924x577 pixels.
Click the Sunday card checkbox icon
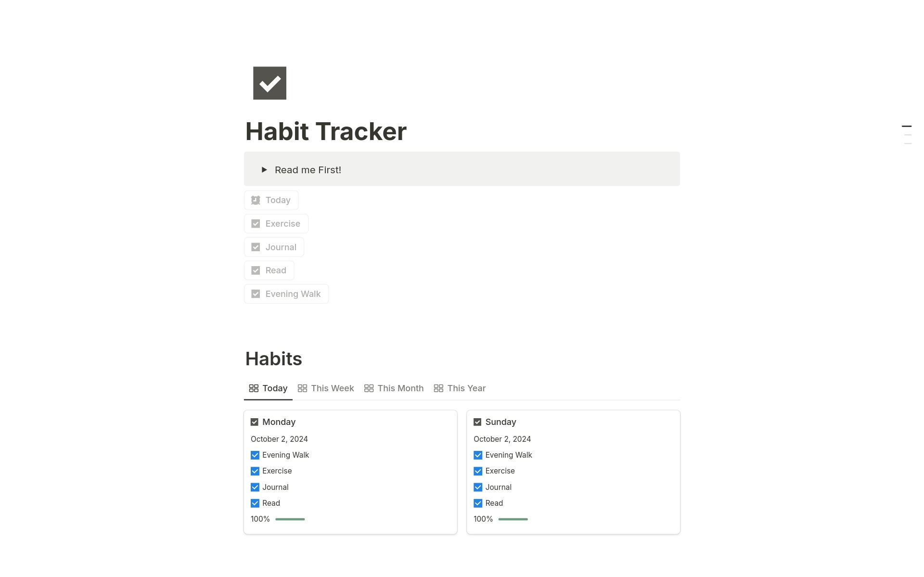tap(477, 422)
